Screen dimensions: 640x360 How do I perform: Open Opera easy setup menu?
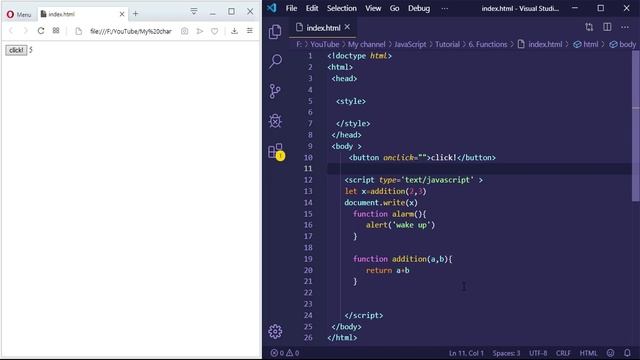[249, 31]
